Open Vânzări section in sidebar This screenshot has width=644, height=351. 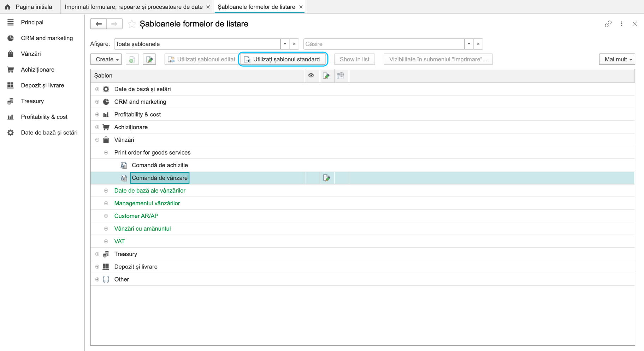(x=31, y=54)
